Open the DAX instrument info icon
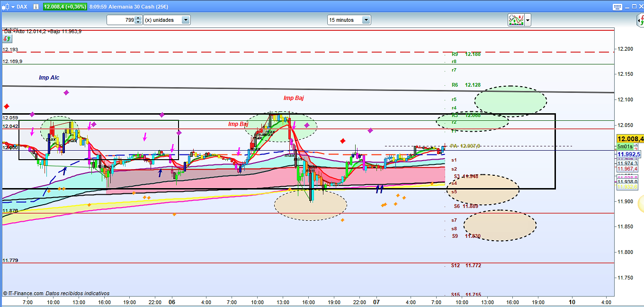Screen dimensions: 644x307 [x=36, y=7]
